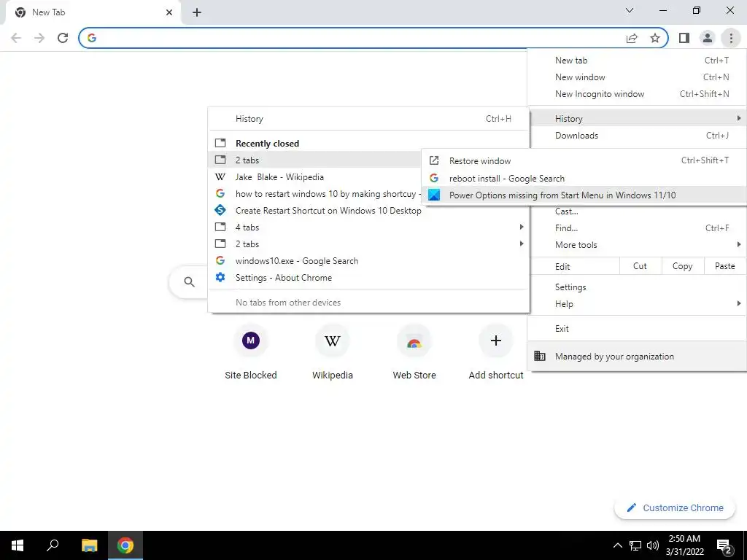
Task: Click the managed organization building icon
Action: 540,356
